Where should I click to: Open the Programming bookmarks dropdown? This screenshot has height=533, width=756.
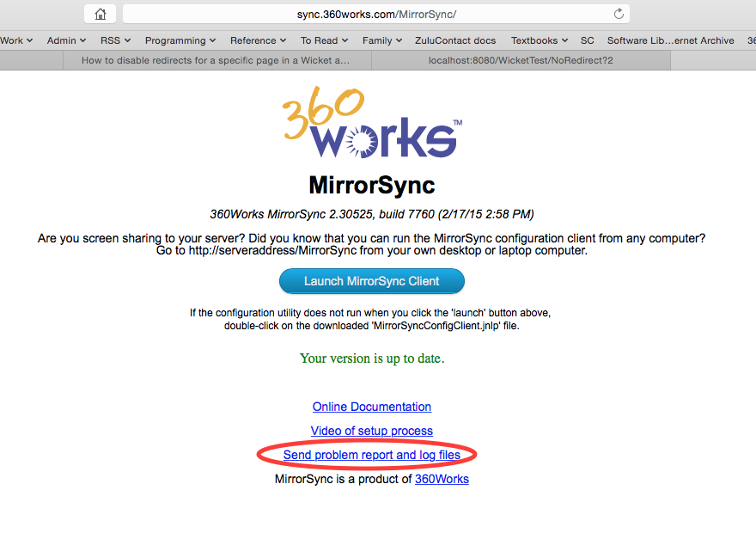[180, 40]
